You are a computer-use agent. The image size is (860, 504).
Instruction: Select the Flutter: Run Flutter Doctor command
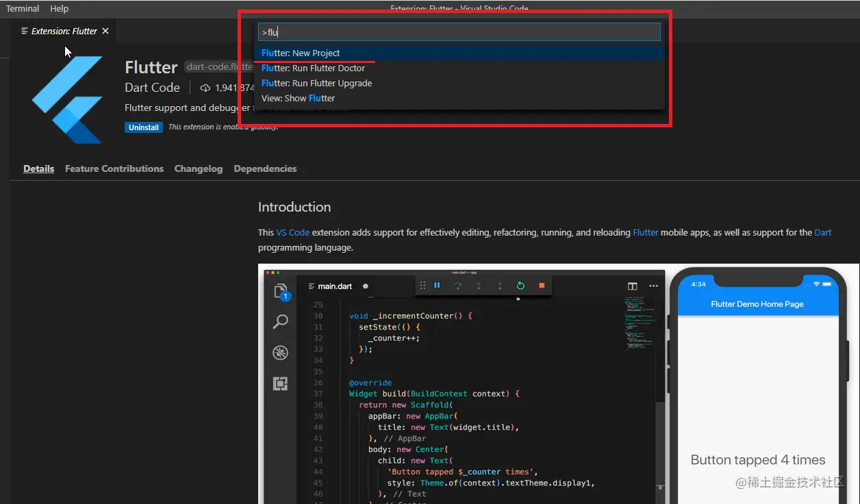click(313, 68)
